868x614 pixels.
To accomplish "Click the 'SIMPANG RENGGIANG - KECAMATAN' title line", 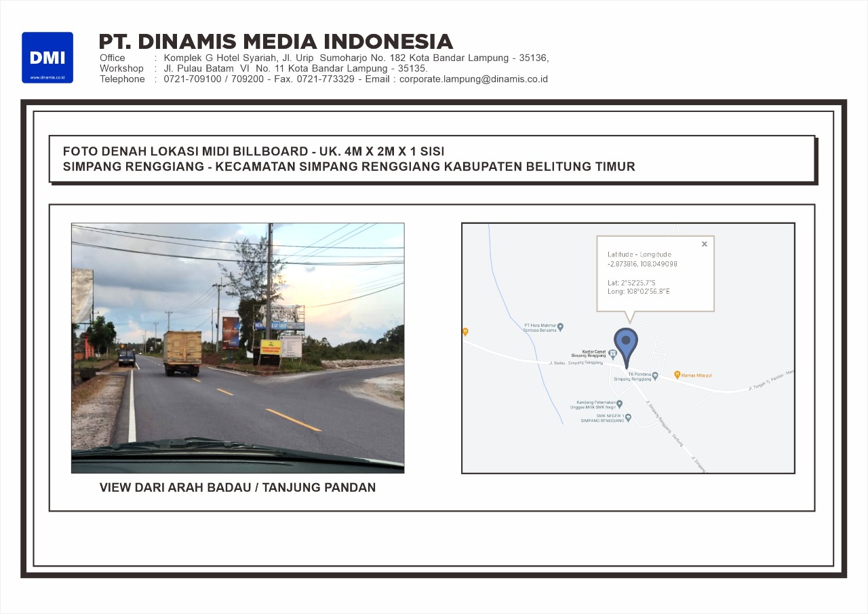I will (x=349, y=167).
